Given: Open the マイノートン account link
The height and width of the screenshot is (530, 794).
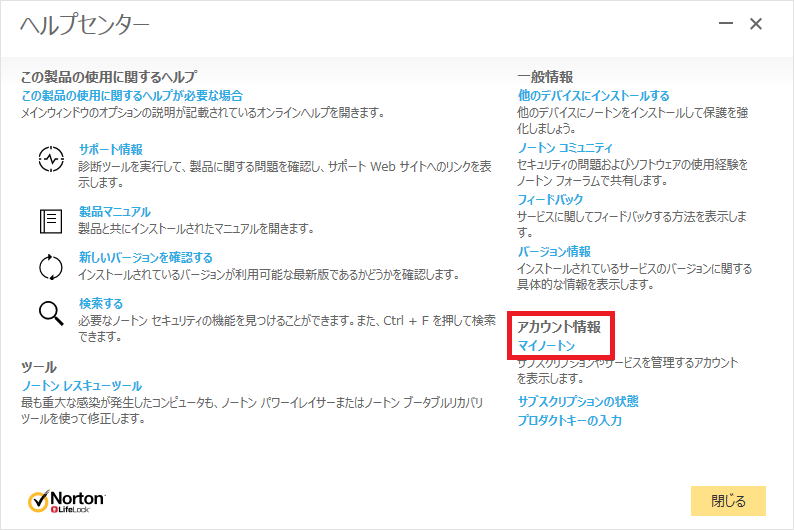Looking at the screenshot, I should coord(546,346).
